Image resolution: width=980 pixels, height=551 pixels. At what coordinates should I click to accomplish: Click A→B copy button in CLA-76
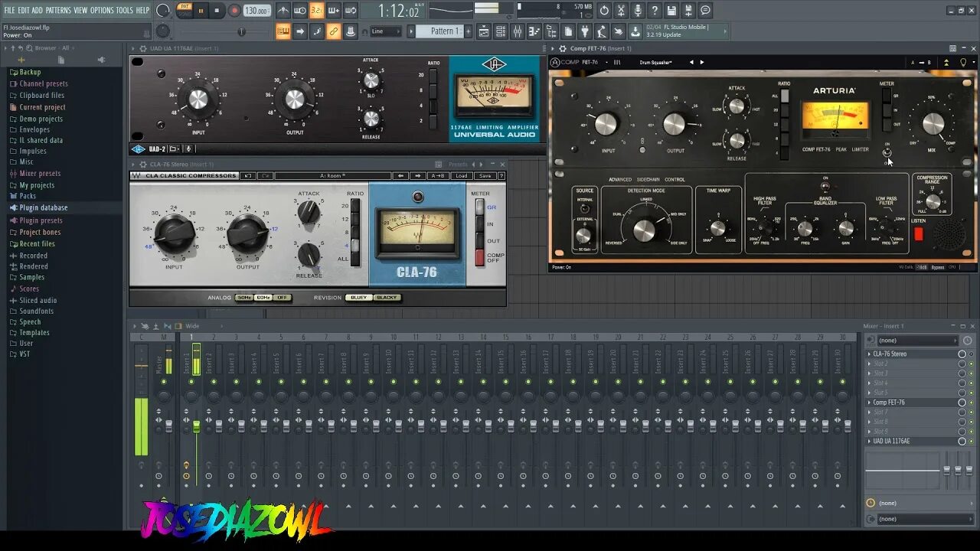pyautogui.click(x=438, y=176)
